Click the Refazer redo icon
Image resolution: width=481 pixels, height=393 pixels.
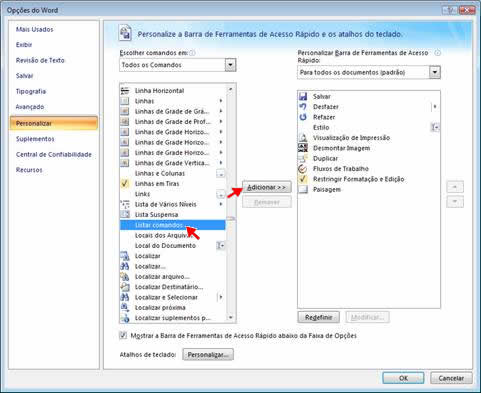point(303,117)
